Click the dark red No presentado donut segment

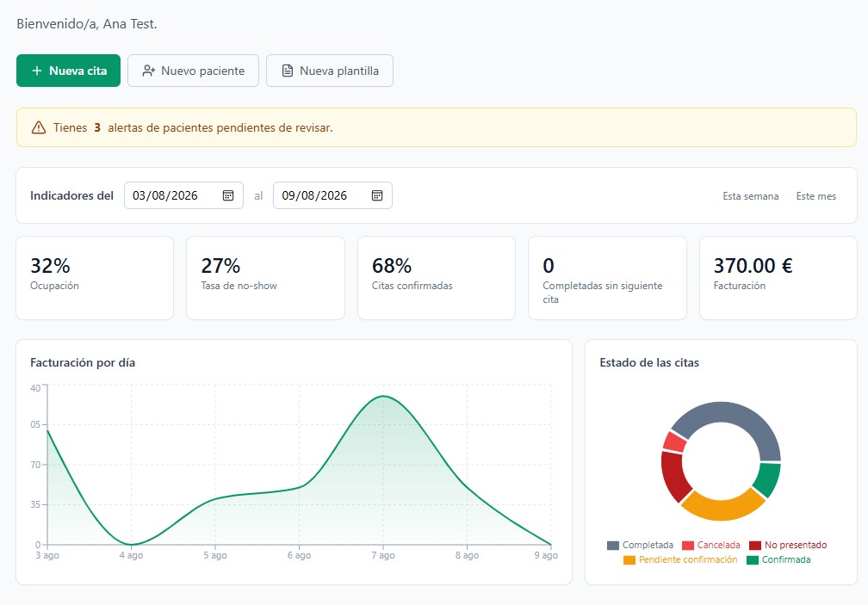point(673,477)
